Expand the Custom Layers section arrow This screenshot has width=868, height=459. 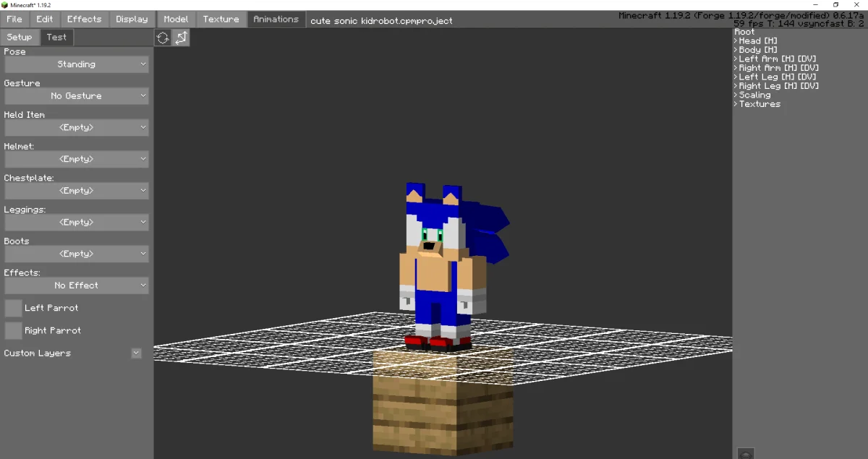(x=136, y=353)
